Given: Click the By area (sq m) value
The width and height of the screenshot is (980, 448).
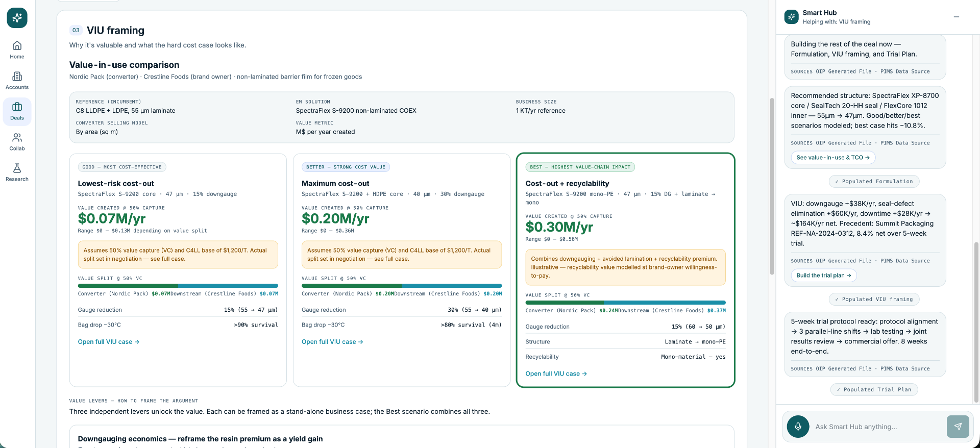Looking at the screenshot, I should [97, 132].
